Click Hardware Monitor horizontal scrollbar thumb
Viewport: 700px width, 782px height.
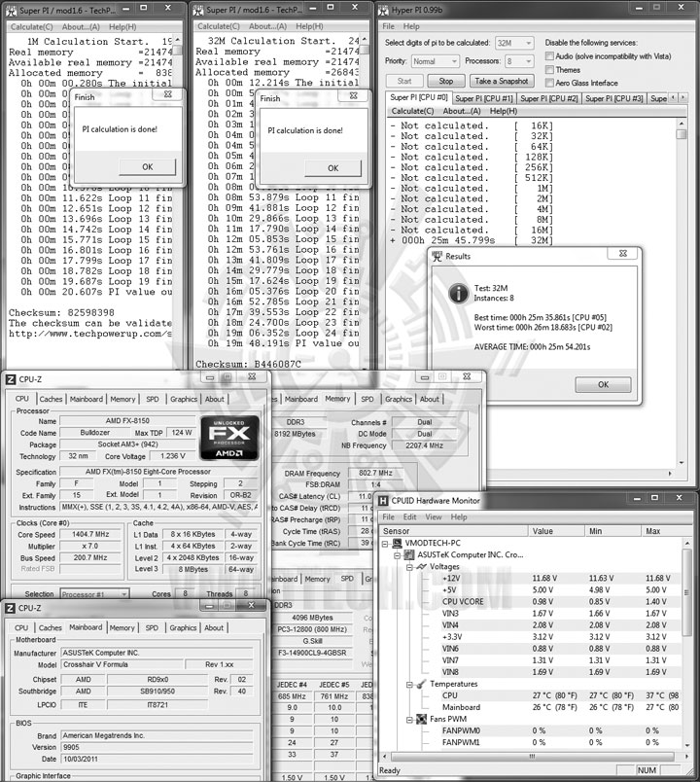point(532,757)
